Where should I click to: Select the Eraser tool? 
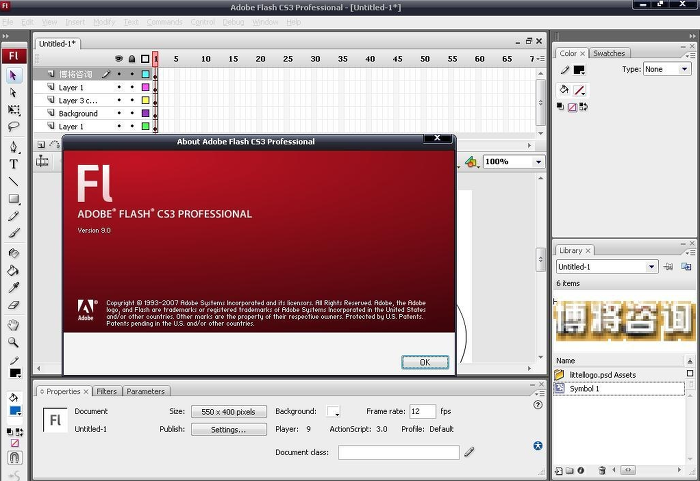point(14,305)
